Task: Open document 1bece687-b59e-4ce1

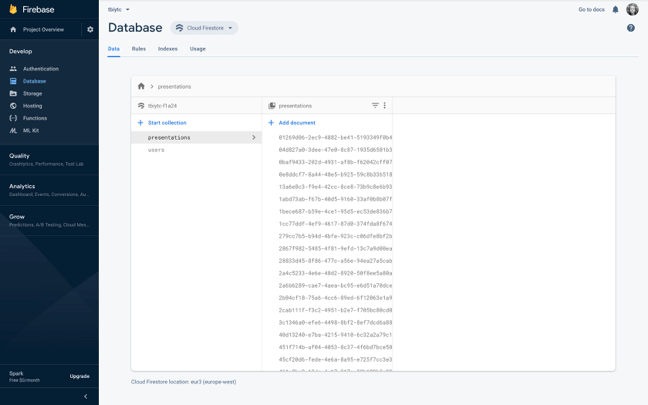Action: coord(335,212)
